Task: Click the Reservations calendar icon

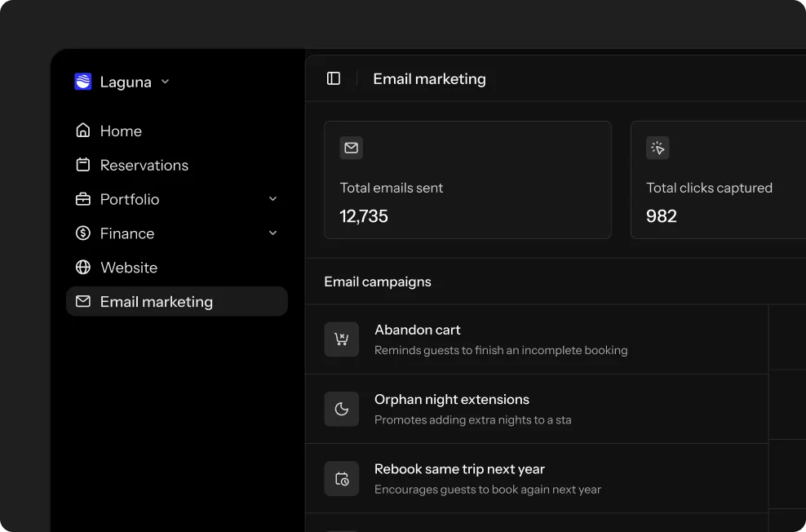Action: [x=82, y=165]
